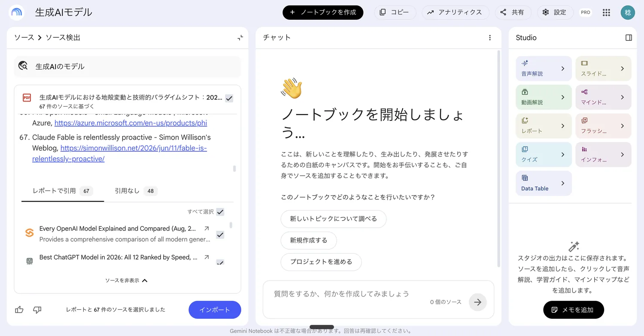Click メモを追加 button
644x336 pixels.
[x=574, y=310]
